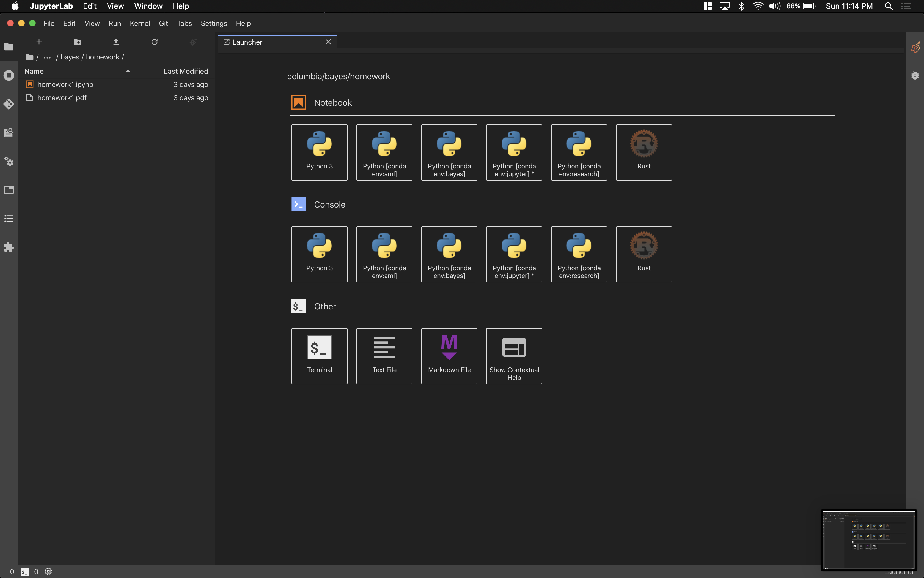This screenshot has height=578, width=924.
Task: Open the Run menu
Action: 115,23
